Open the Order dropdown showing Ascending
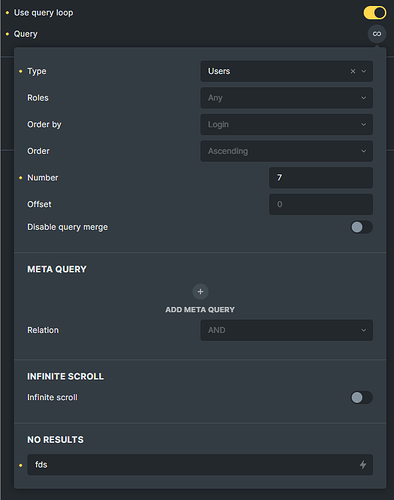 (286, 151)
